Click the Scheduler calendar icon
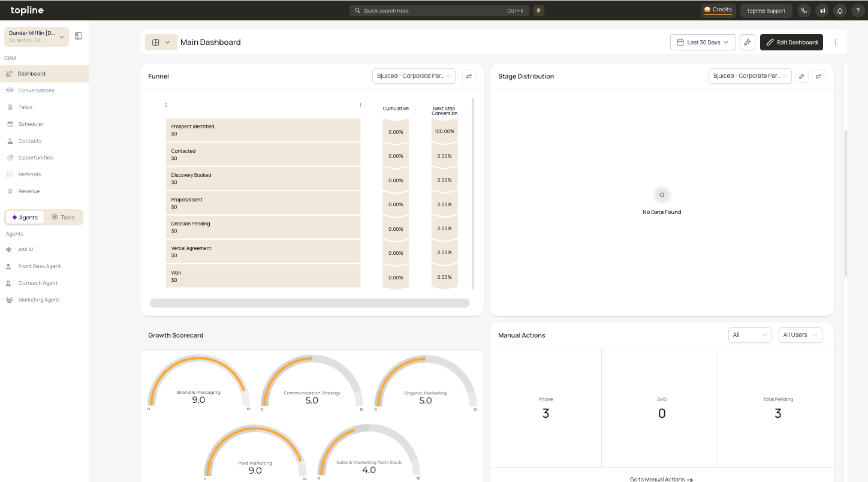Image resolution: width=868 pixels, height=482 pixels. click(10, 124)
